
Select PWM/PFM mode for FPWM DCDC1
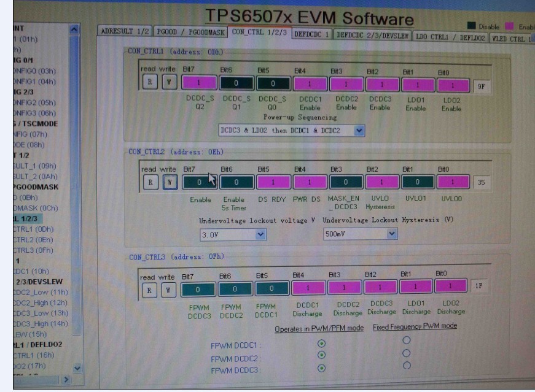321,344
